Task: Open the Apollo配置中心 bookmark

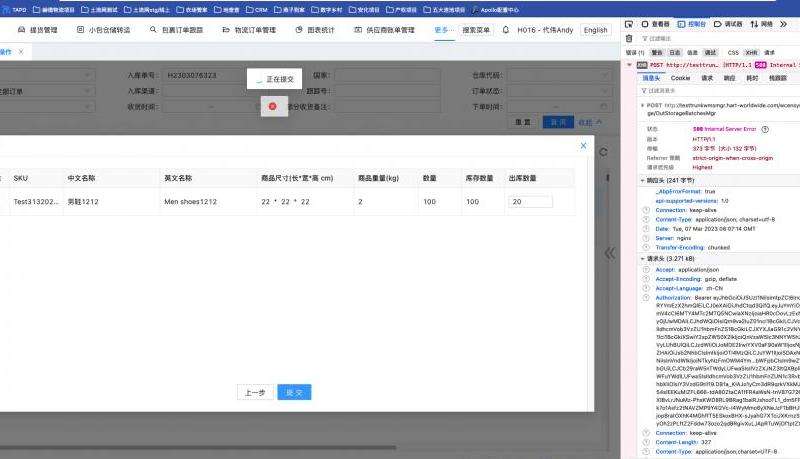Action: tap(495, 10)
